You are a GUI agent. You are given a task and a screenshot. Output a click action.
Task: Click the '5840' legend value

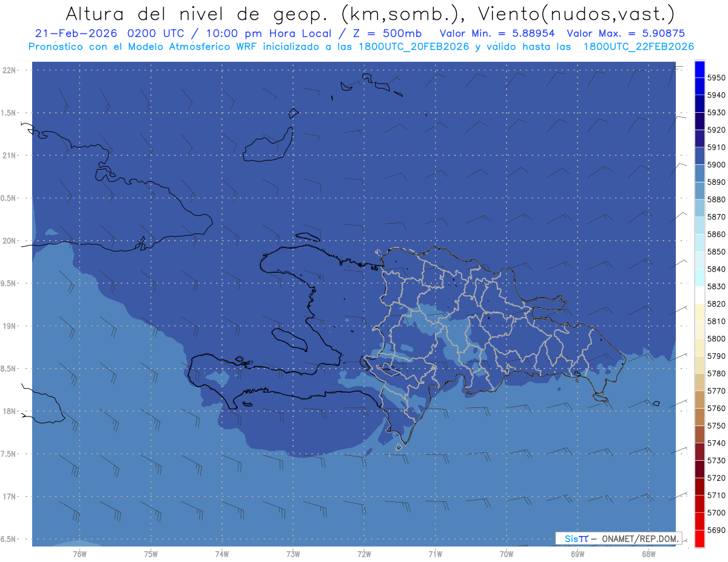coord(716,269)
